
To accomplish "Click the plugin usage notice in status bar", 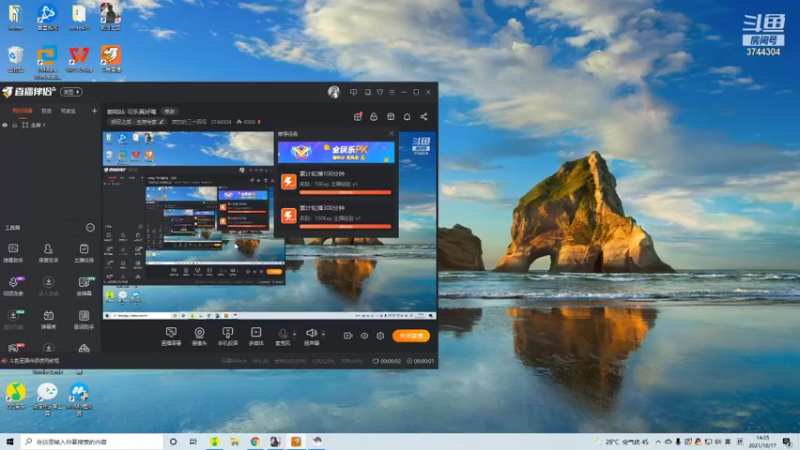I will pos(31,361).
